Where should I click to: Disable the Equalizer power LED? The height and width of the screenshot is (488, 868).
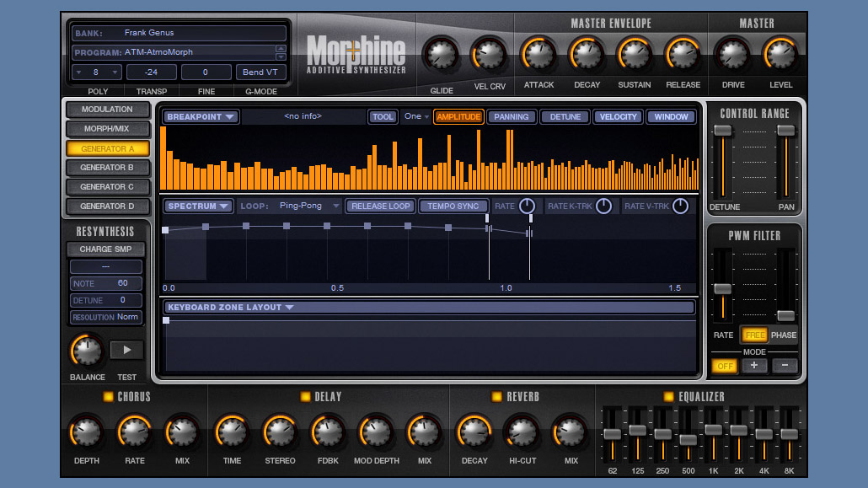[668, 397]
